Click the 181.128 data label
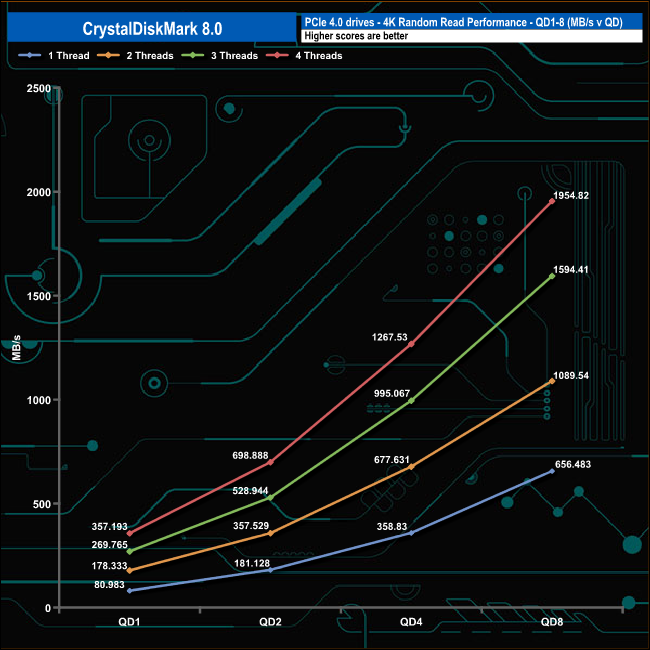 tap(252, 563)
